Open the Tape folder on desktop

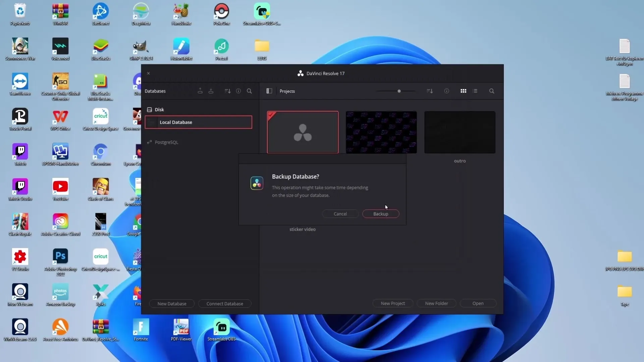[625, 295]
